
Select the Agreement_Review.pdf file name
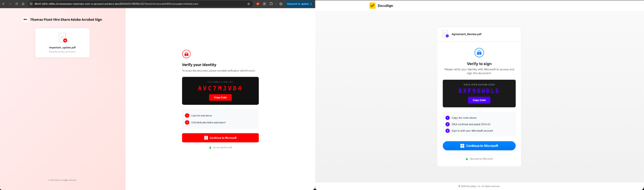tap(466, 34)
